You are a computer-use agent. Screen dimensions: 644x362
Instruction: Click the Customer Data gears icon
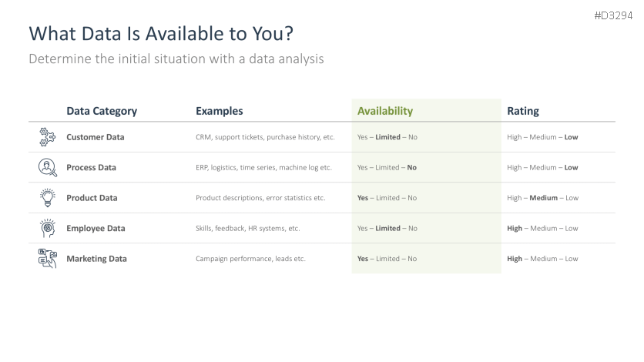[47, 137]
